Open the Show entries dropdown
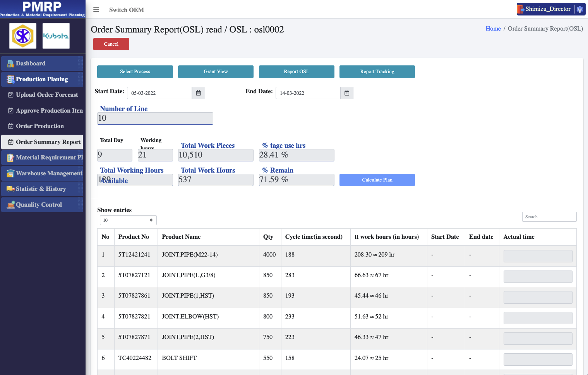588x375 pixels. click(128, 220)
